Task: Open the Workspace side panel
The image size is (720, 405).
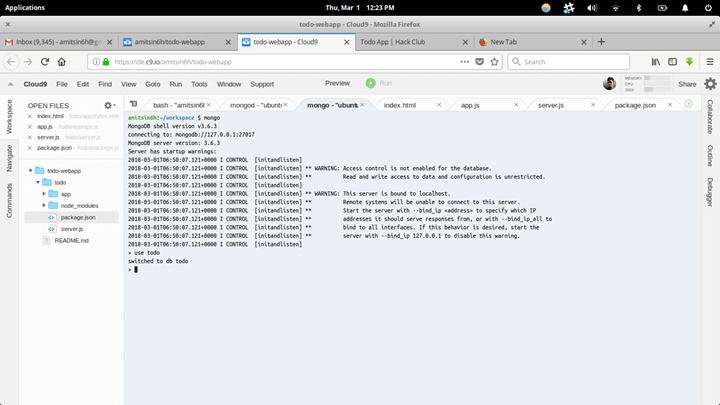Action: [9, 117]
